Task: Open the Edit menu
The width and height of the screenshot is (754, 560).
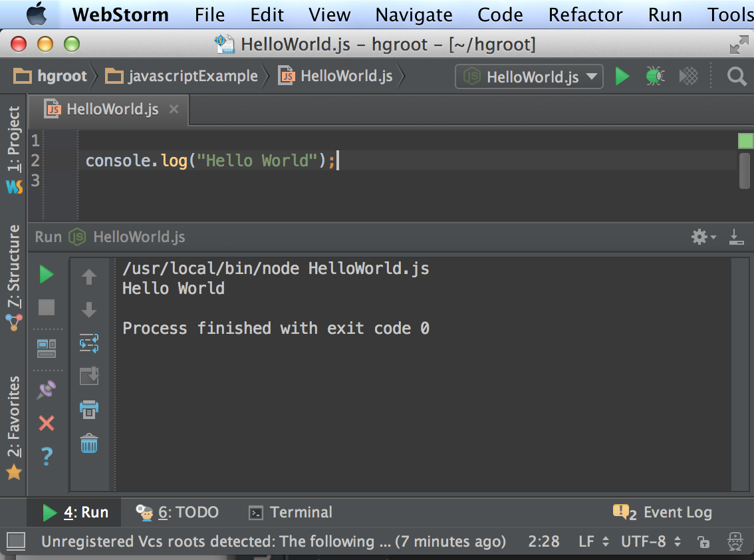Action: click(267, 15)
